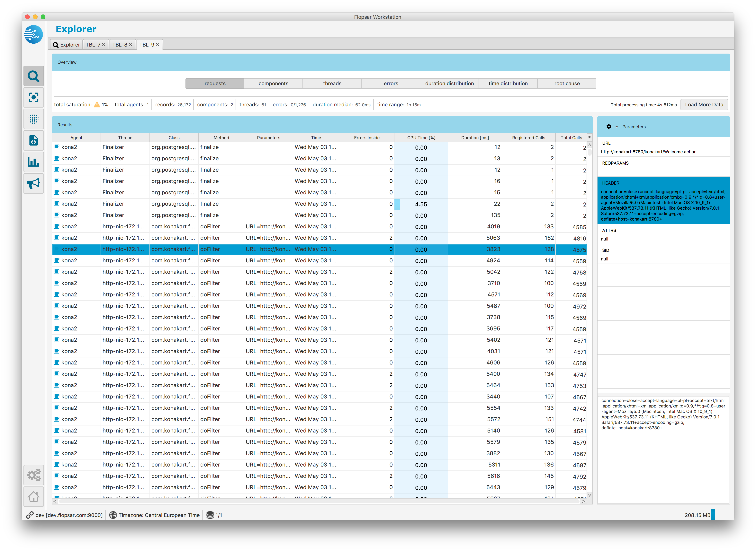
Task: Close the TBL-7 tab
Action: 104,45
